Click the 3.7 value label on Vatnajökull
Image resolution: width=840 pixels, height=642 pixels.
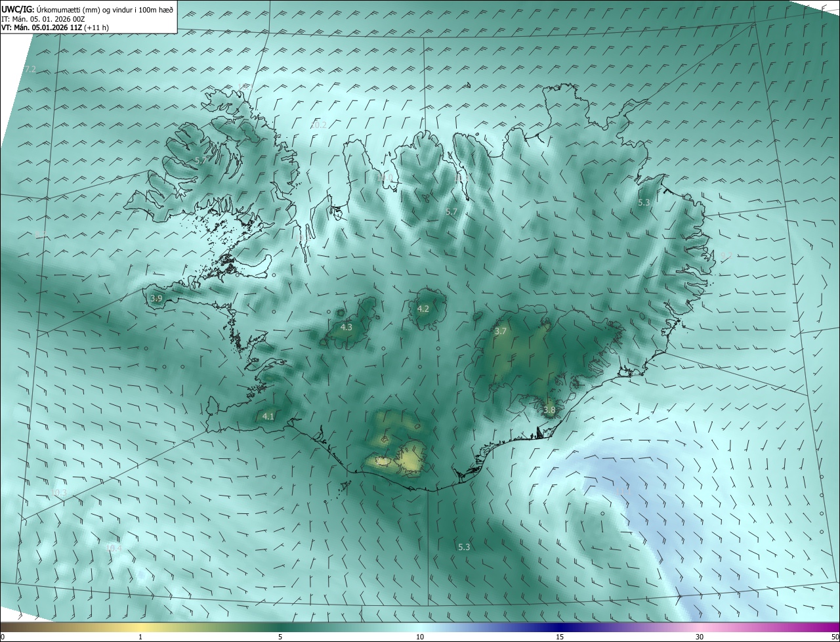[500, 332]
